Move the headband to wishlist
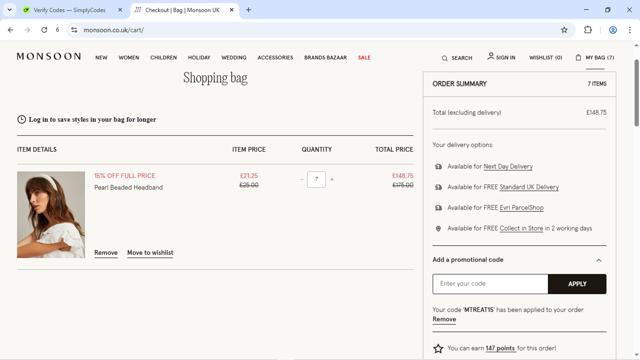640x360 pixels. coord(150,253)
